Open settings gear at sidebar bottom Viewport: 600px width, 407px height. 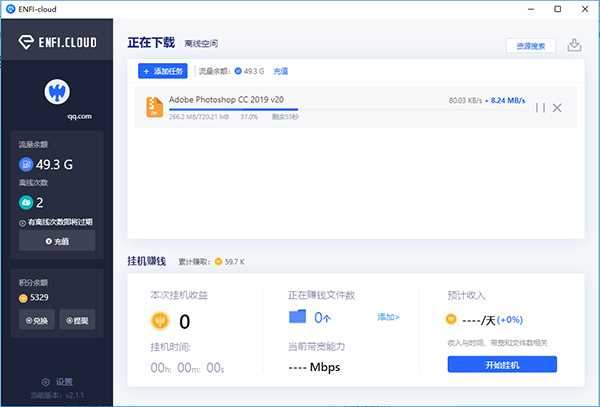pyautogui.click(x=46, y=382)
